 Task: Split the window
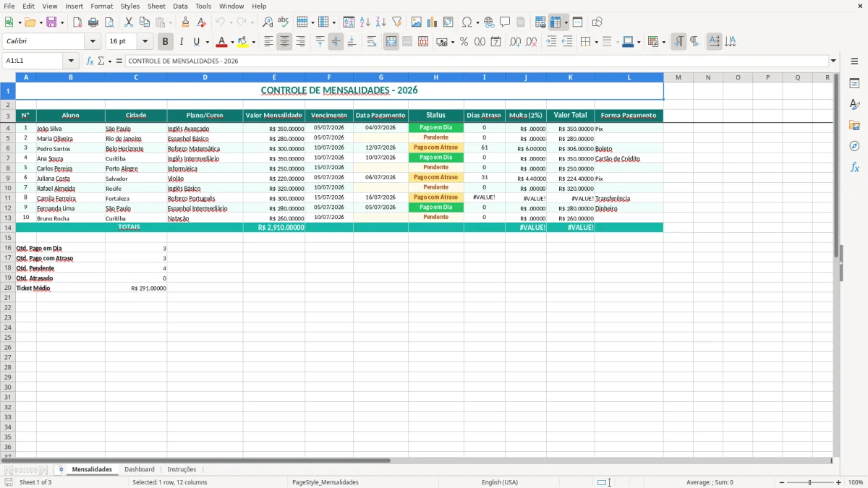pos(577,22)
